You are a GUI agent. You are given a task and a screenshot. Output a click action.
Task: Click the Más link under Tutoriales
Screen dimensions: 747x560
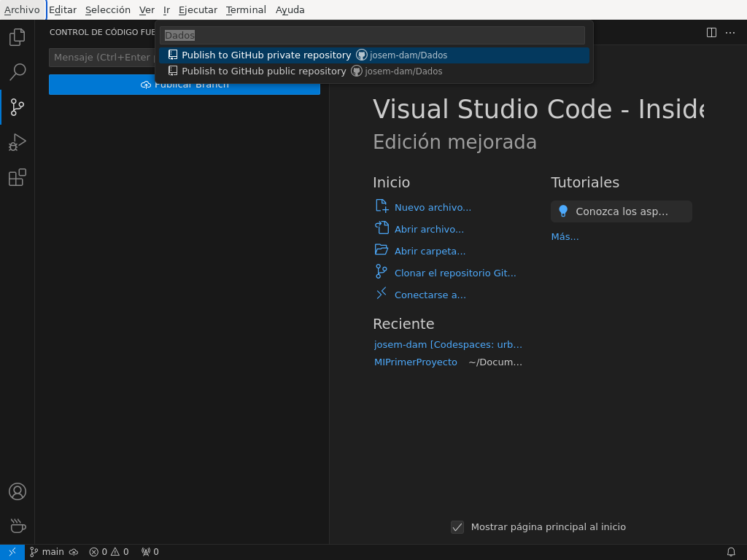[x=565, y=237]
